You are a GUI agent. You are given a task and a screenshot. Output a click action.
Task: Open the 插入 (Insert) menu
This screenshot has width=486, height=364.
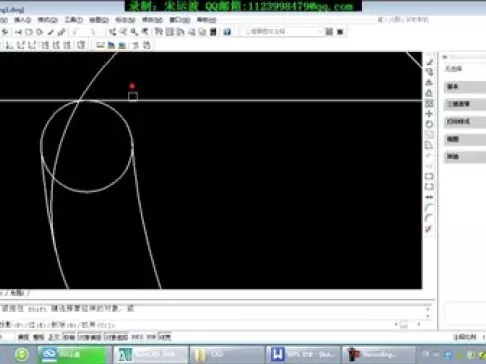pyautogui.click(x=22, y=20)
